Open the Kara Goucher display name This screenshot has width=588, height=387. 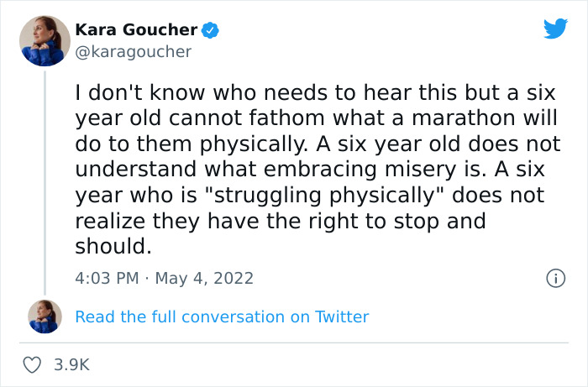tap(136, 30)
